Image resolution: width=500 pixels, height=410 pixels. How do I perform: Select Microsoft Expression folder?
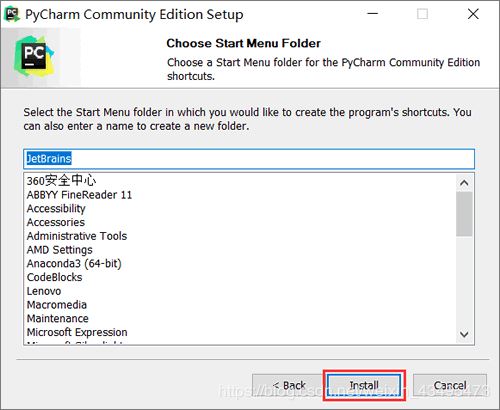[77, 332]
